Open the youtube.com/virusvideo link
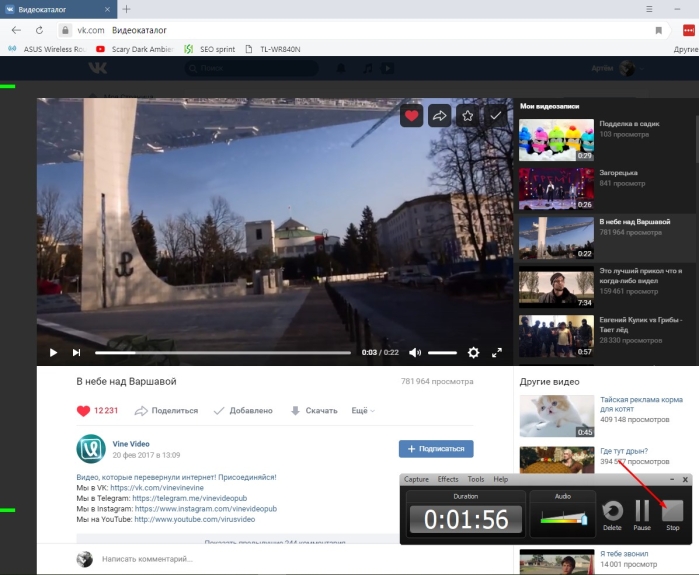The height and width of the screenshot is (575, 699). tap(195, 519)
